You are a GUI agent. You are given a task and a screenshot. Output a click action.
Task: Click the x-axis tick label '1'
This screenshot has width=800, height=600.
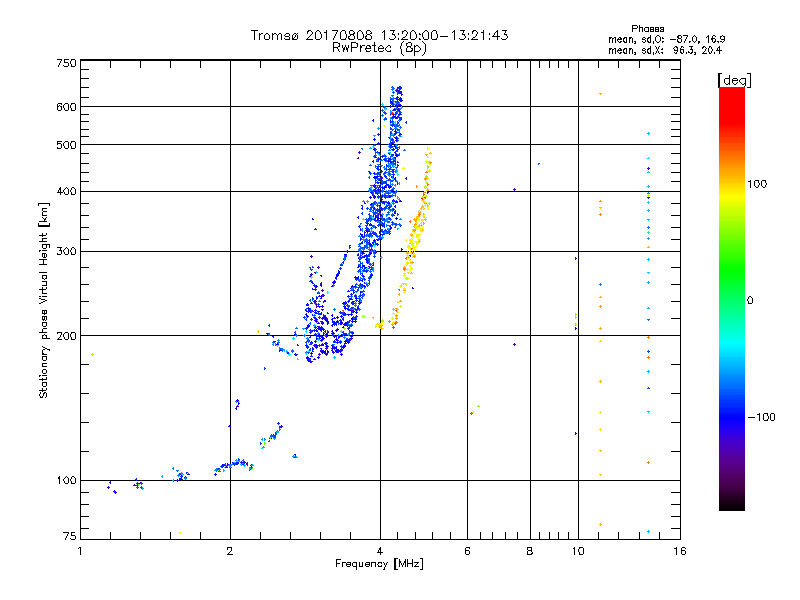click(x=80, y=551)
